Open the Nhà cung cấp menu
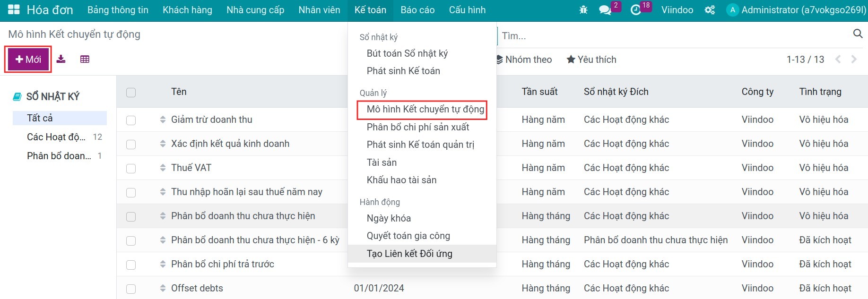This screenshot has height=299, width=868. (x=255, y=10)
